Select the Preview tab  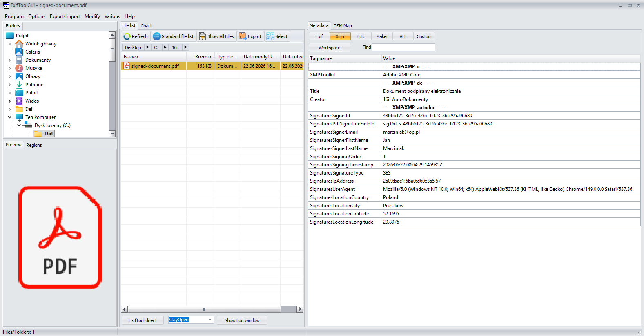pos(13,145)
